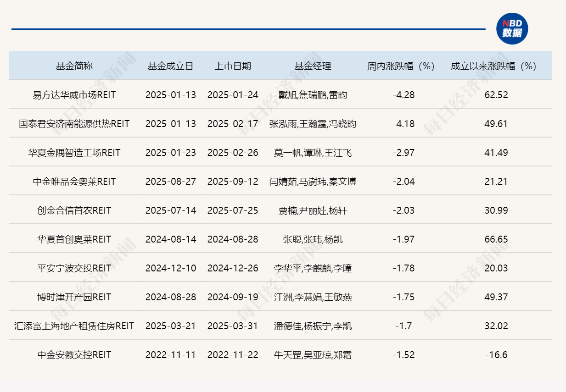Image resolution: width=566 pixels, height=392 pixels.
Task: Click since-inception value 66.65
Action: [496, 239]
